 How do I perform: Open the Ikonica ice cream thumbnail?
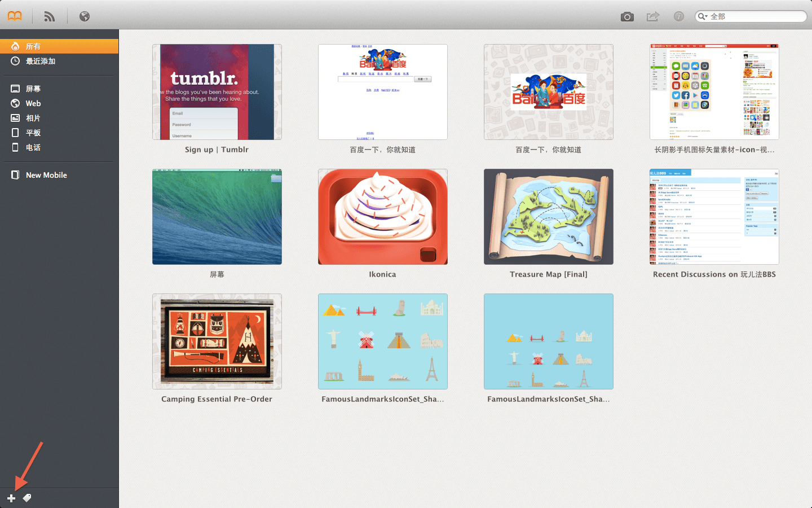click(x=383, y=217)
